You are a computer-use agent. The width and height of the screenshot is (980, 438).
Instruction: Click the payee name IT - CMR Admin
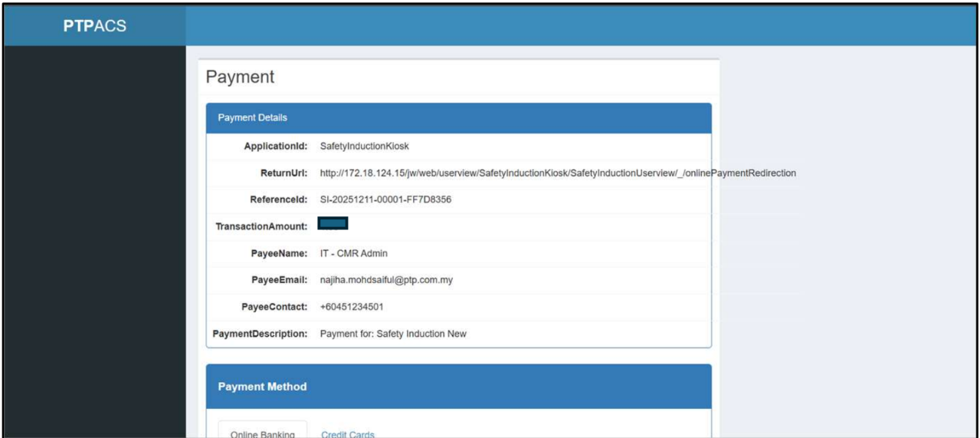coord(359,253)
